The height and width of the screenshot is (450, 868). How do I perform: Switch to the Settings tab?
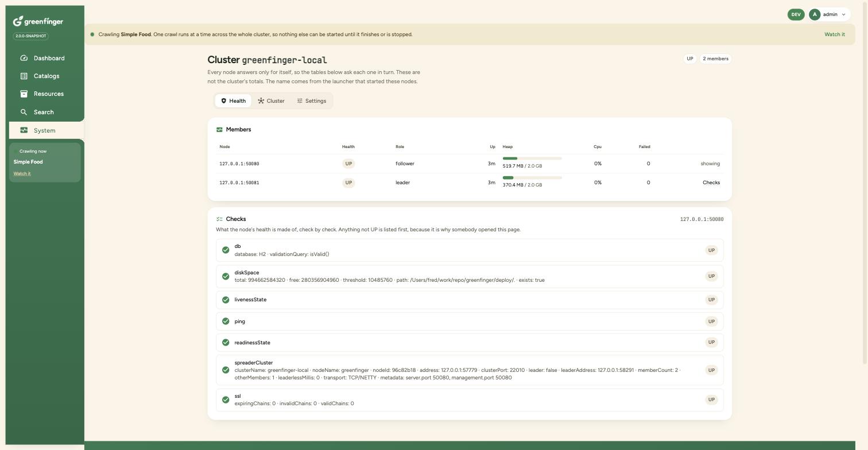pos(311,101)
